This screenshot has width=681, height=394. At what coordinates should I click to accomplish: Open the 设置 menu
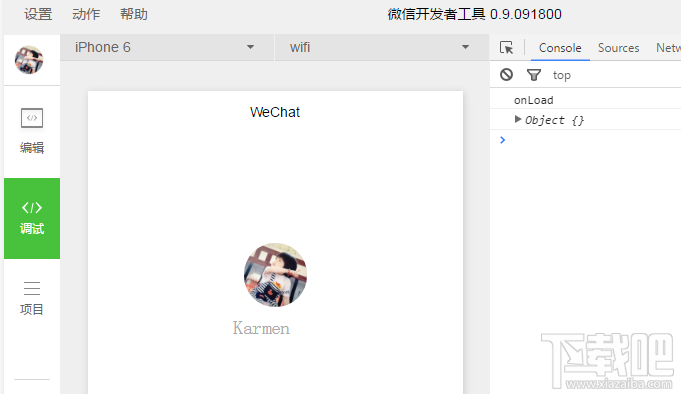(38, 14)
